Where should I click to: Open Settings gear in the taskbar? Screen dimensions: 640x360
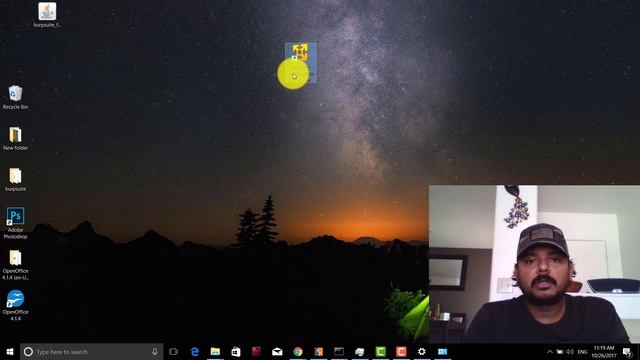(x=422, y=351)
